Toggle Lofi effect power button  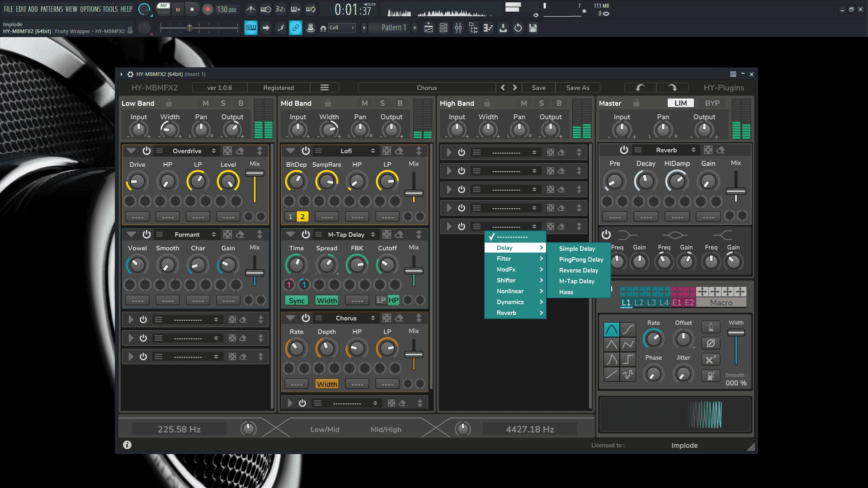click(x=306, y=151)
